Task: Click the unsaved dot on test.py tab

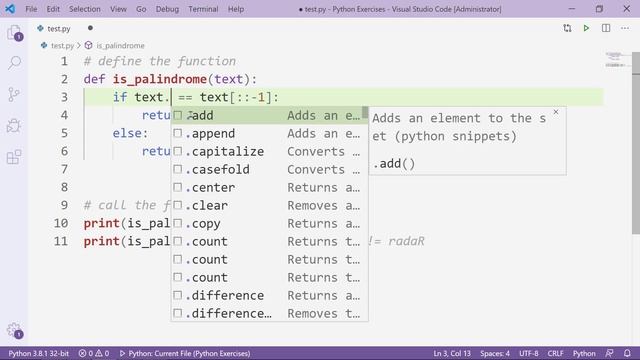Action: (x=90, y=28)
